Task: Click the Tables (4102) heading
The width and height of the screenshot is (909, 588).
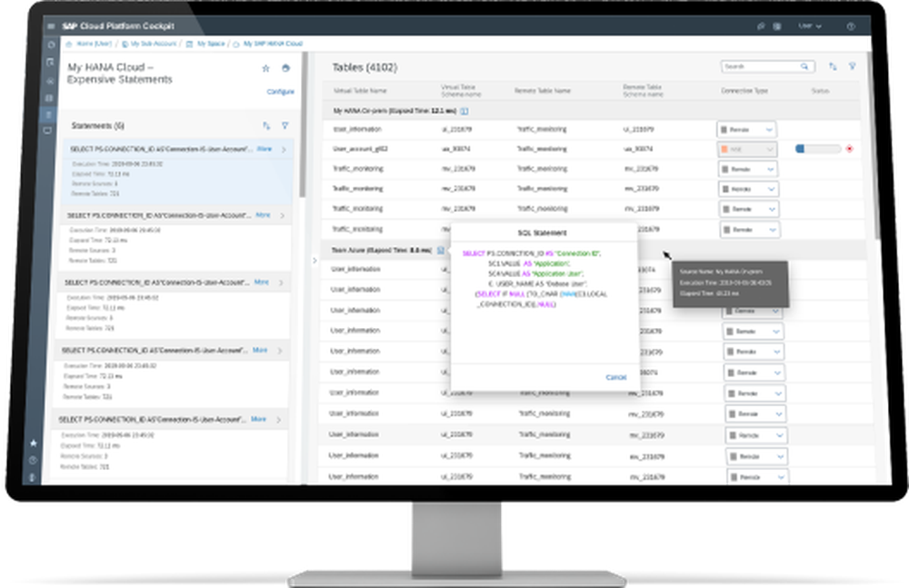Action: tap(365, 68)
